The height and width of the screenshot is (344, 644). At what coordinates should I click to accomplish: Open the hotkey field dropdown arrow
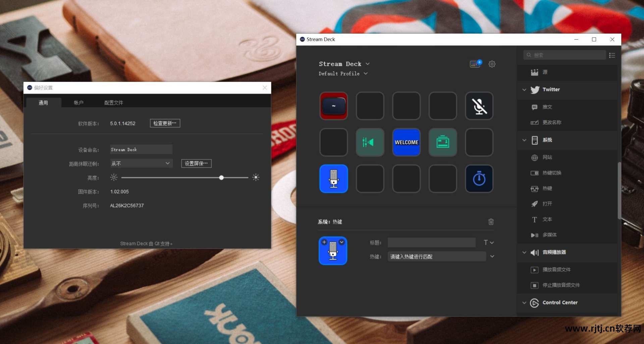(492, 256)
